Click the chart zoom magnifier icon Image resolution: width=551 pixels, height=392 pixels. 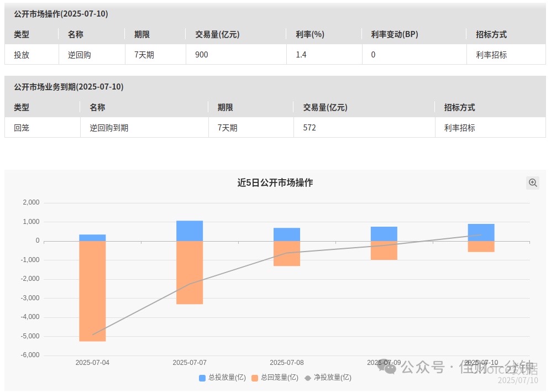533,183
